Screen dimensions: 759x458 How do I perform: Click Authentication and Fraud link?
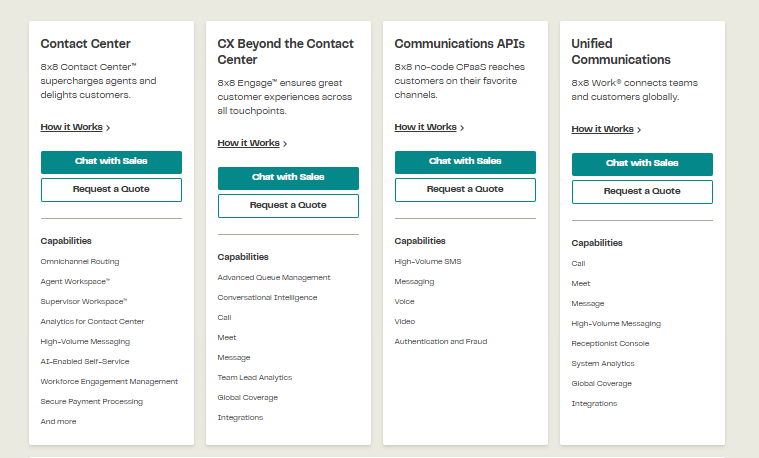(x=440, y=342)
